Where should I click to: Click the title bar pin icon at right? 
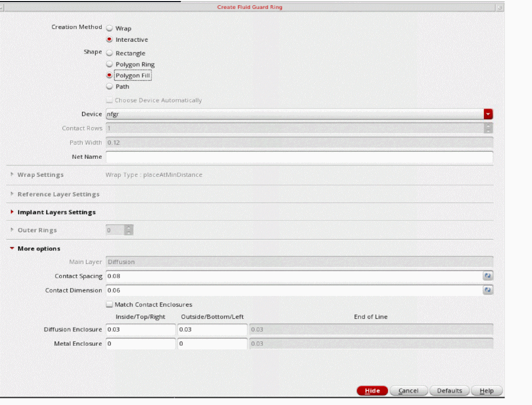pos(500,7)
